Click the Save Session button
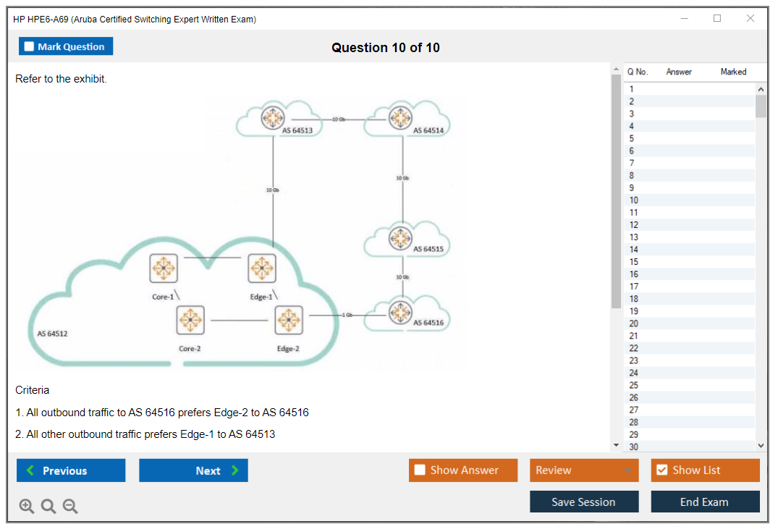Screen dimensions: 778x532 (584, 502)
